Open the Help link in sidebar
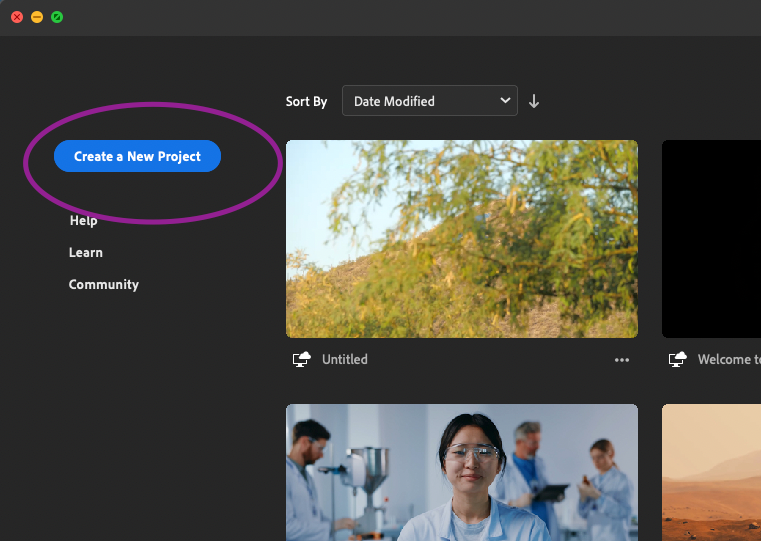This screenshot has width=761, height=541. pos(83,220)
